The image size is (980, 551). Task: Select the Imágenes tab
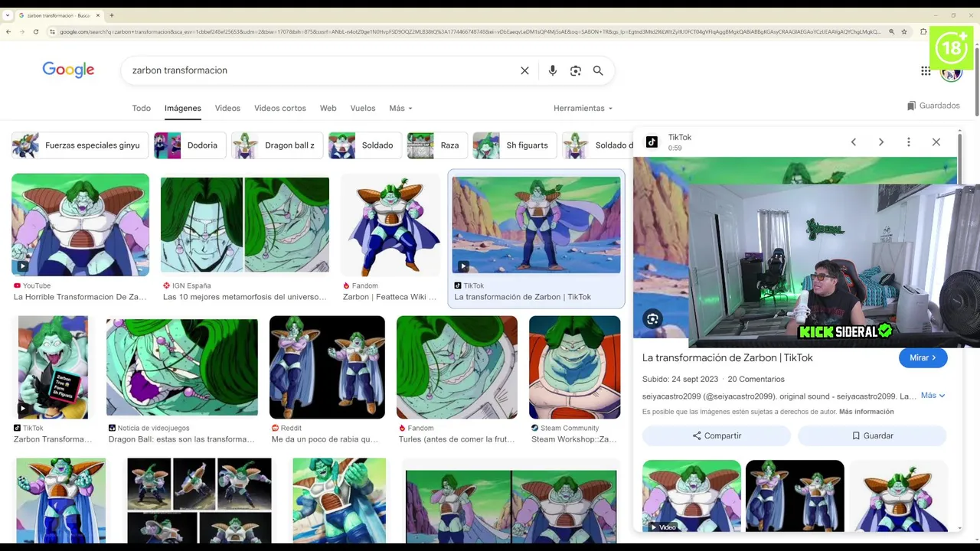pyautogui.click(x=183, y=108)
